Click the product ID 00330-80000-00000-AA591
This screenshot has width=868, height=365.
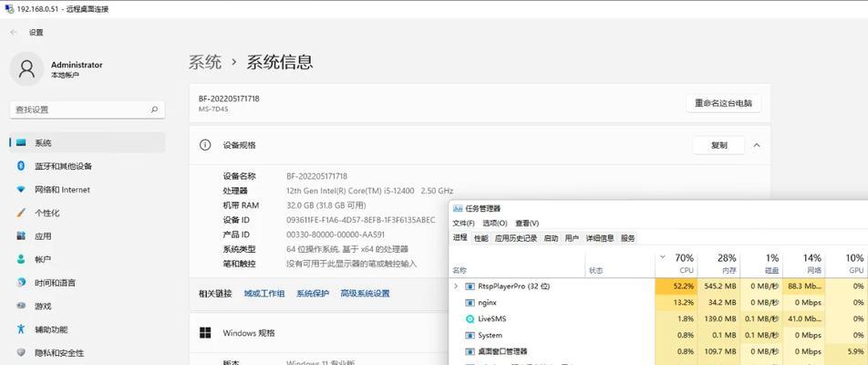point(336,235)
